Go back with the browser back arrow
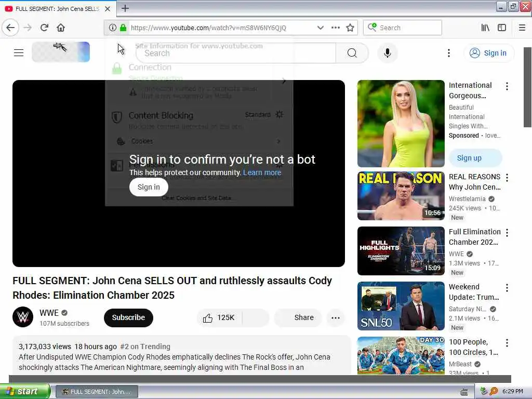 click(10, 28)
